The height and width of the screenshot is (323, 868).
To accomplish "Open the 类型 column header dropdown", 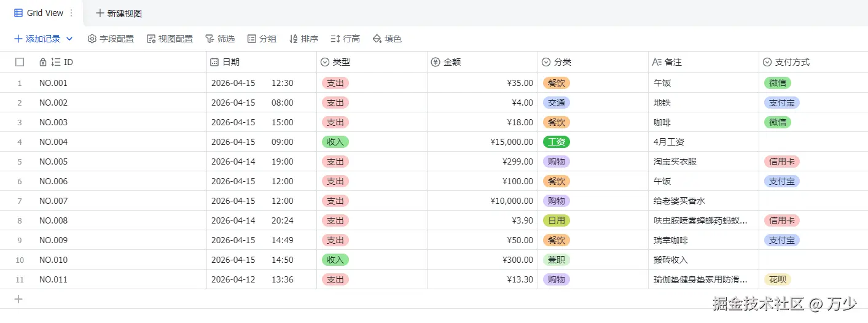I will coord(325,62).
